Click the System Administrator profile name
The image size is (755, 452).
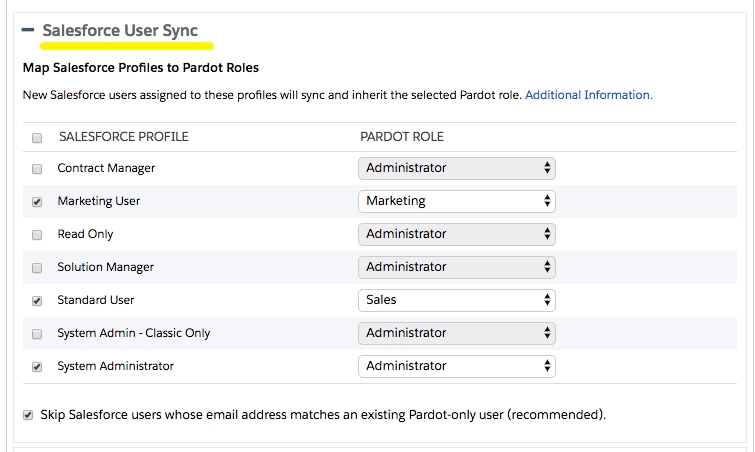[x=116, y=366]
